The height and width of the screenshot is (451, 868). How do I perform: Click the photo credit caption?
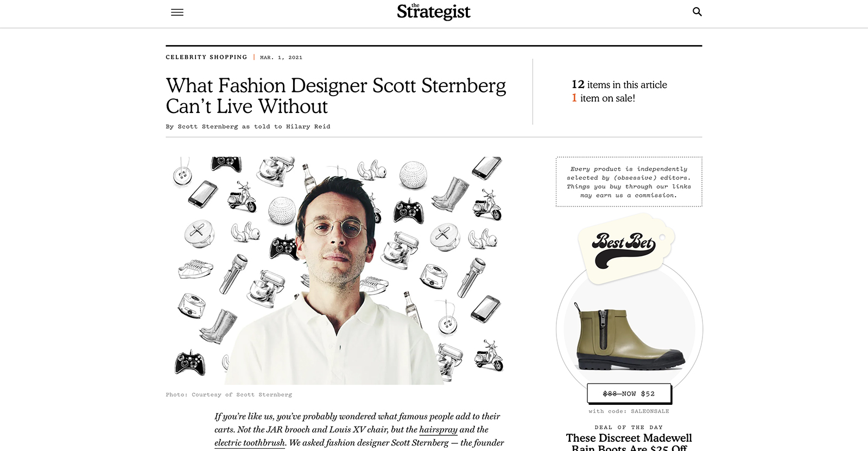click(229, 394)
